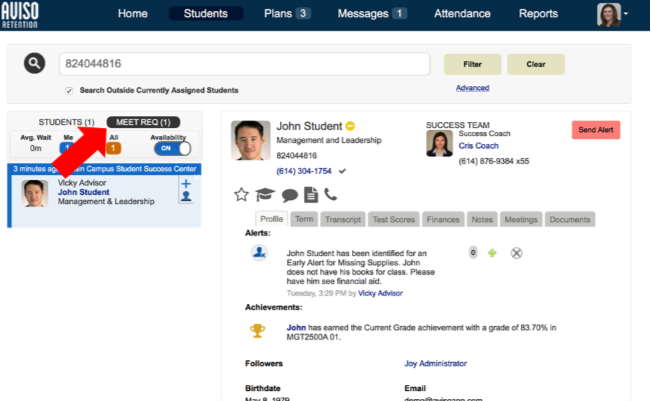Click the alert count badge 0

coord(473,252)
